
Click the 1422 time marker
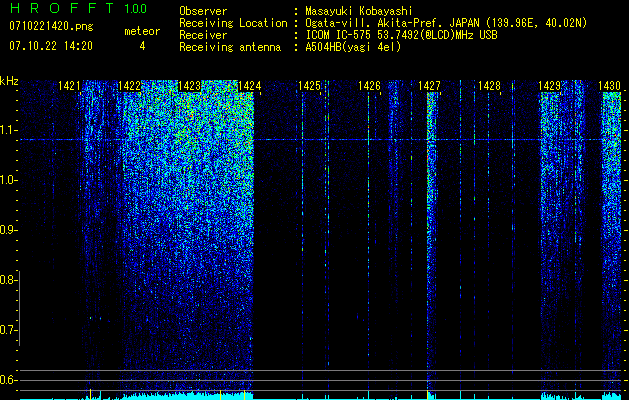[129, 85]
